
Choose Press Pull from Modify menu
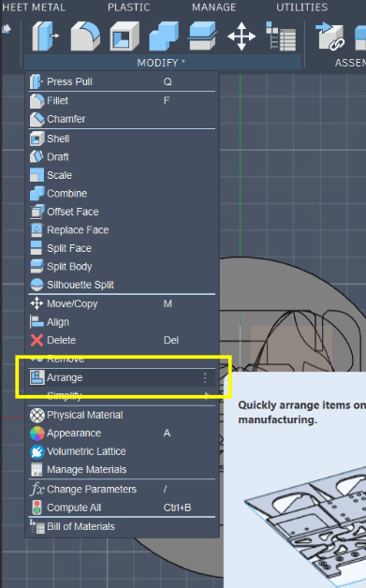pos(122,81)
